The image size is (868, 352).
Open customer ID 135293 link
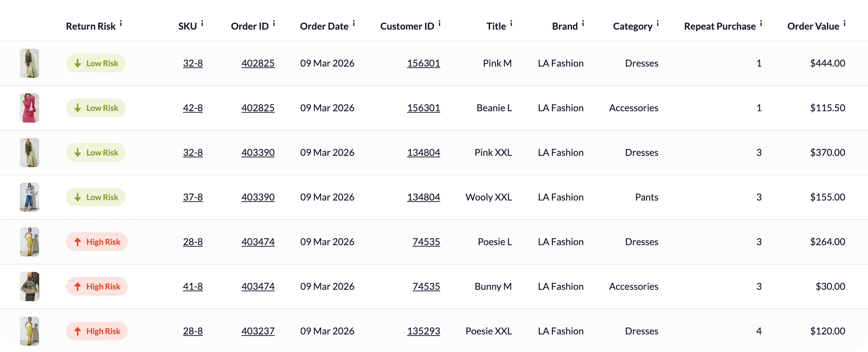point(423,331)
